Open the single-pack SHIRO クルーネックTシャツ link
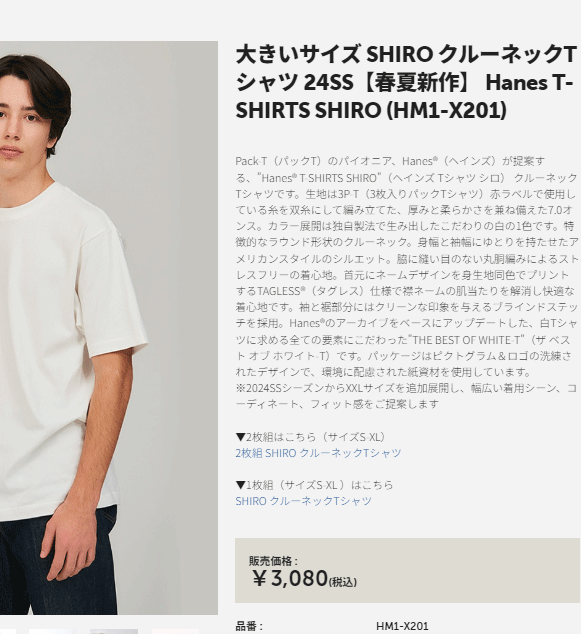The width and height of the screenshot is (581, 634). (x=303, y=501)
